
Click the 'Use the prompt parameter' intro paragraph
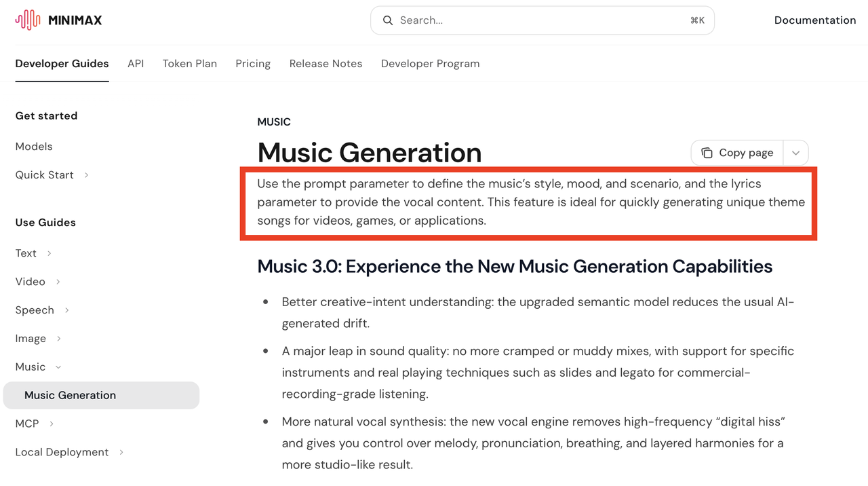(531, 202)
